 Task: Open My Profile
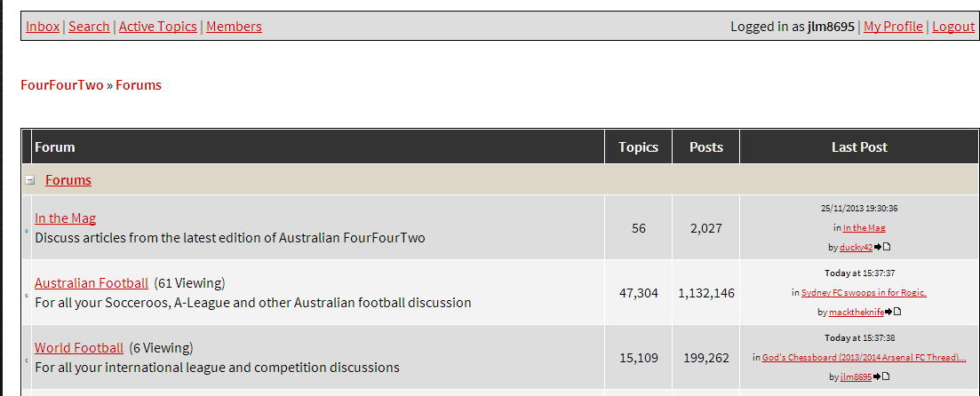(893, 27)
